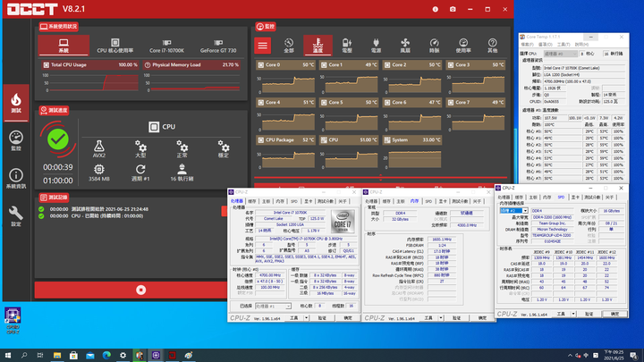Click the Windows Start button

tap(8, 355)
